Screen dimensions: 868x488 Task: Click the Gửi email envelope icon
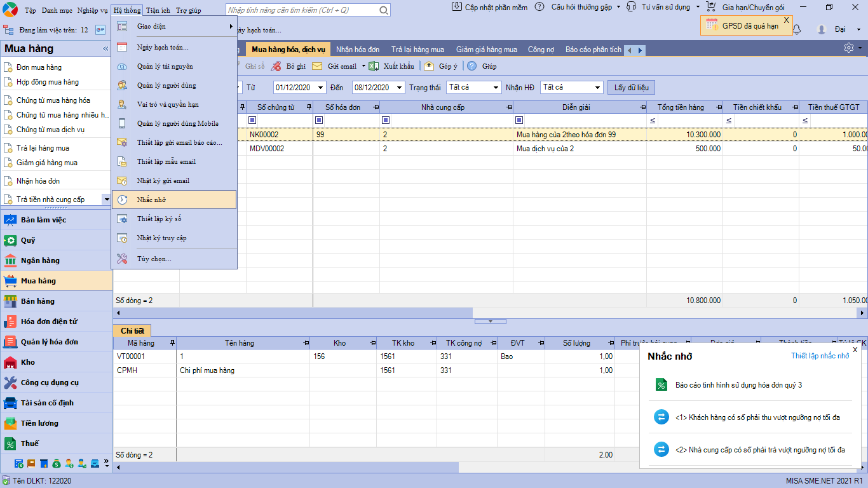tap(316, 66)
